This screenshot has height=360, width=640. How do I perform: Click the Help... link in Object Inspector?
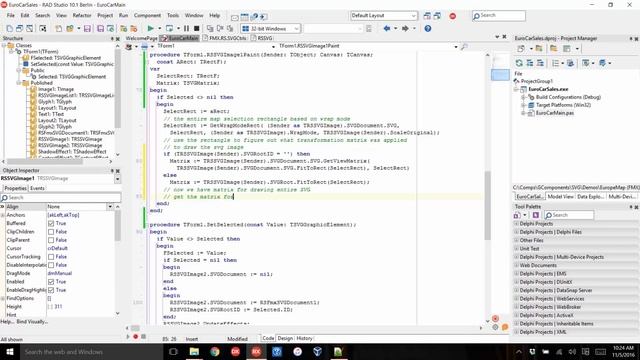[7, 322]
